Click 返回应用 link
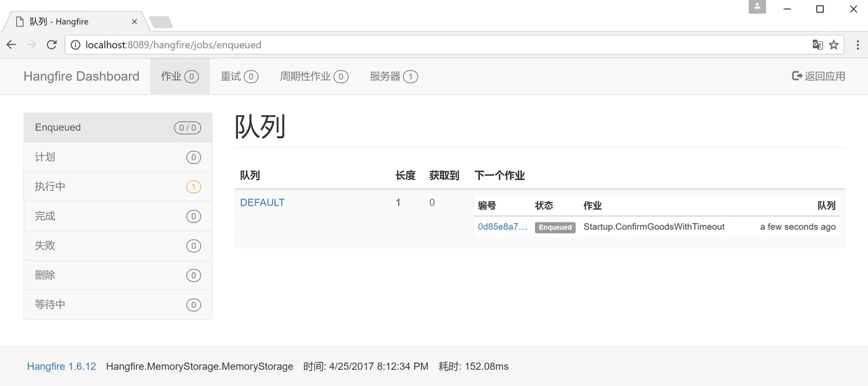Viewport: 868px width, 386px height. tap(818, 76)
